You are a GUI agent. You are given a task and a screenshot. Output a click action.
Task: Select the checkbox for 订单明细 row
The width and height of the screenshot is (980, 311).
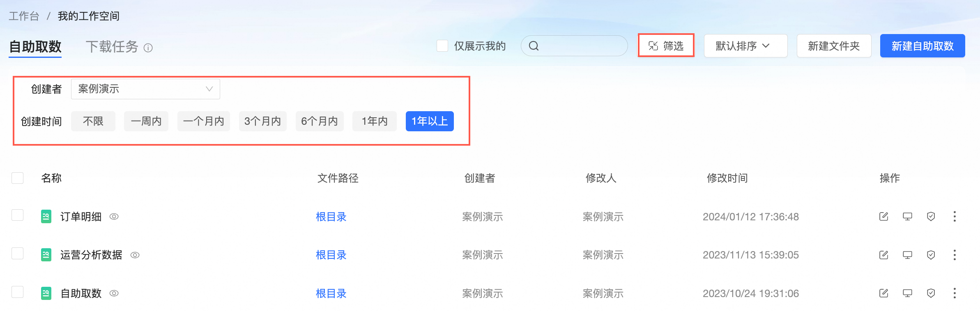18,215
